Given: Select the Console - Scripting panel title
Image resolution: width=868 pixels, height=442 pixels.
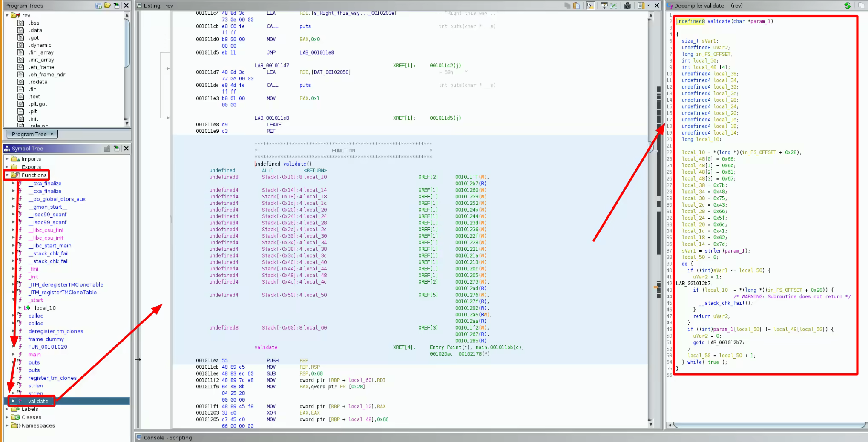Looking at the screenshot, I should click(167, 438).
